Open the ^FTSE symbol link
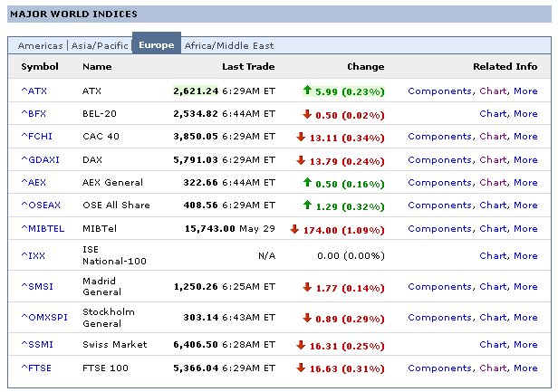 (36, 368)
